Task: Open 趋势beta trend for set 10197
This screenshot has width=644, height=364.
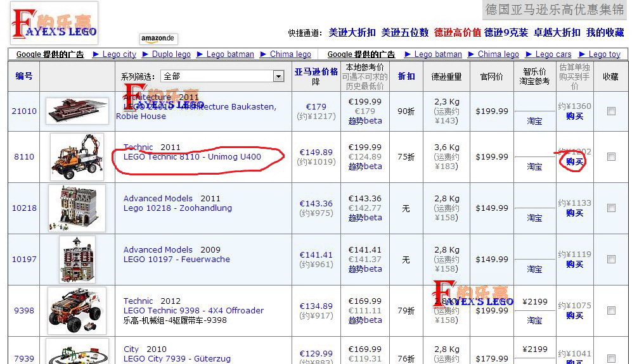Action: (x=365, y=269)
